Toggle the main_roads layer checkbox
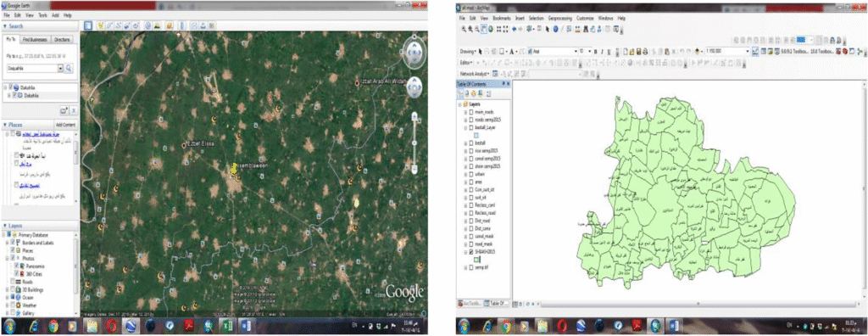The height and width of the screenshot is (336, 868). click(x=471, y=111)
